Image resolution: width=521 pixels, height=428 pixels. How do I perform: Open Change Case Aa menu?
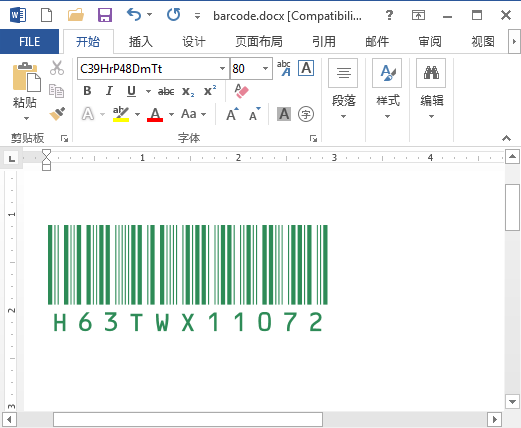tap(193, 114)
